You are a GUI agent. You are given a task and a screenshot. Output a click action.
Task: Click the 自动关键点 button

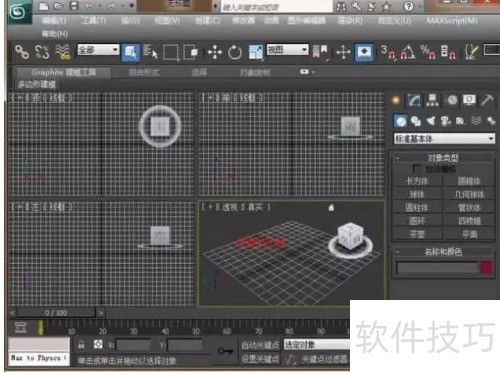tap(260, 345)
